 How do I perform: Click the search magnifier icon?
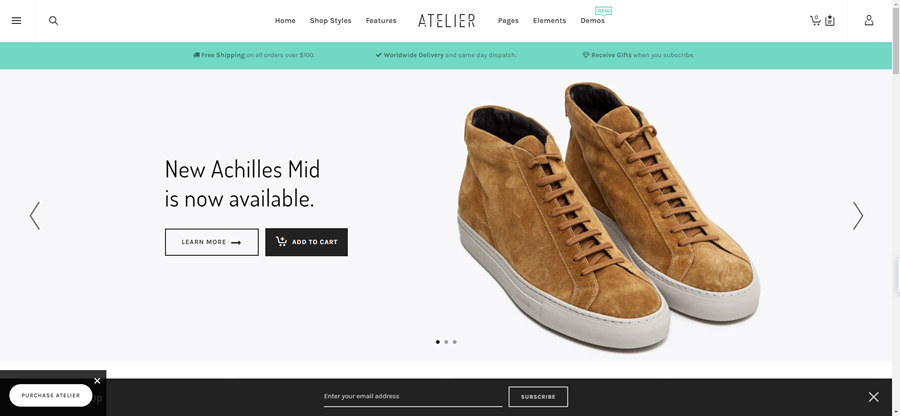[53, 21]
